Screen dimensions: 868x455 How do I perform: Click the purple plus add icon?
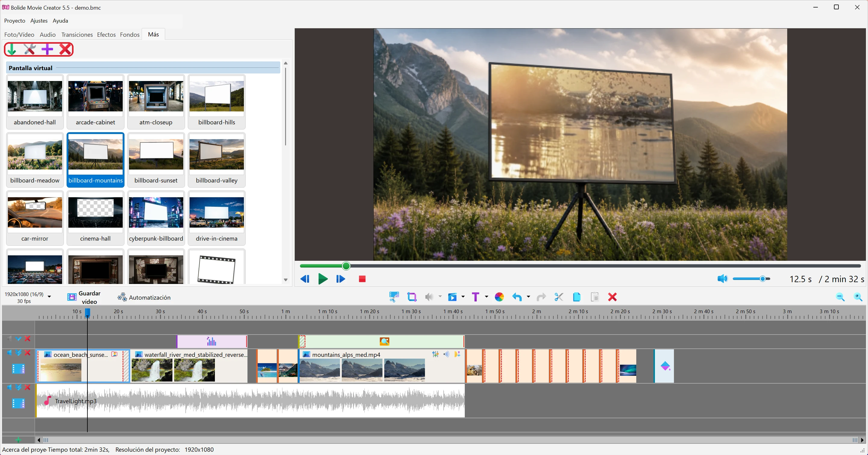click(47, 49)
